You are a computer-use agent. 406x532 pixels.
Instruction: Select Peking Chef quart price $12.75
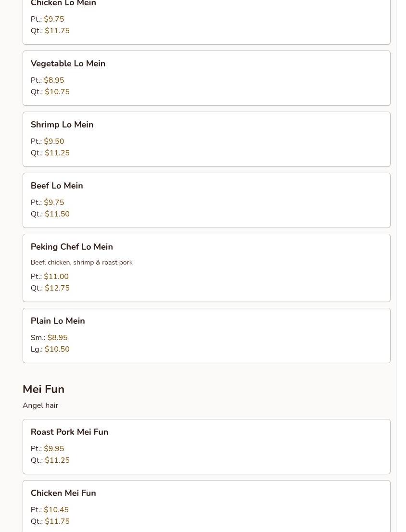57,288
